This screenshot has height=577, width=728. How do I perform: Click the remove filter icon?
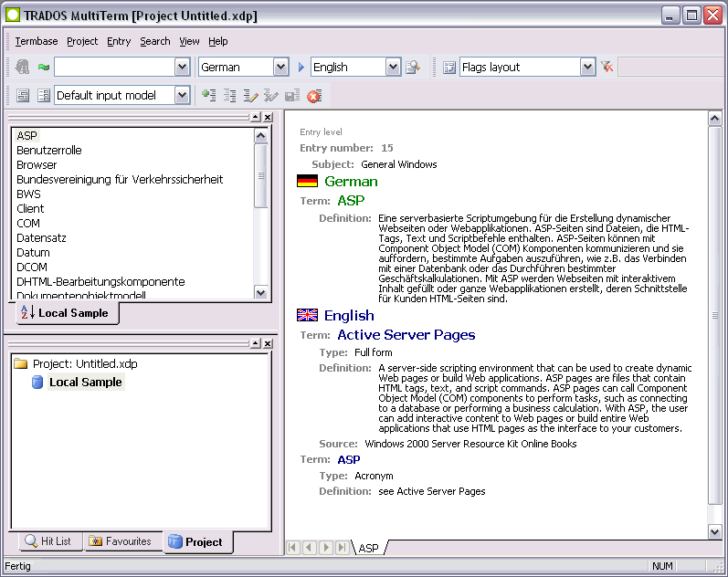607,68
